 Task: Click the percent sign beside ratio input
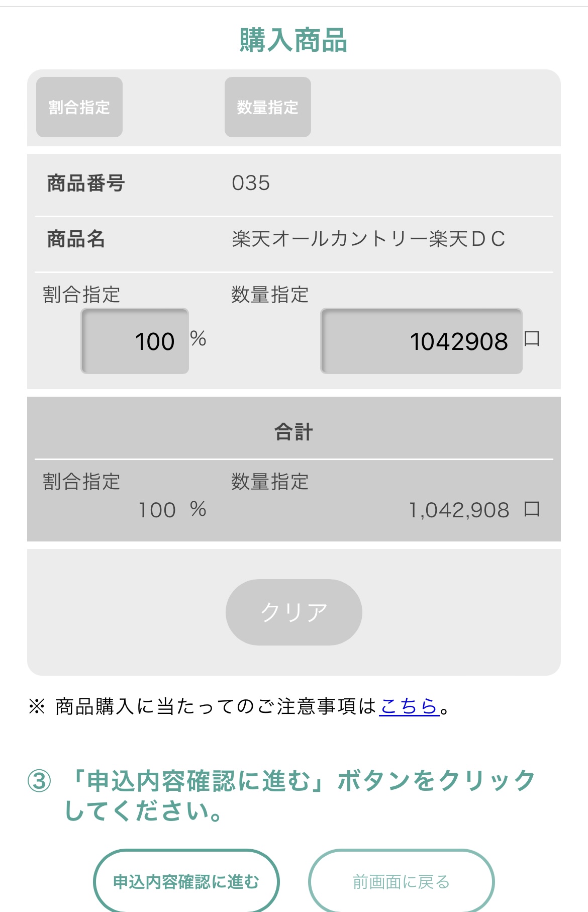[199, 339]
